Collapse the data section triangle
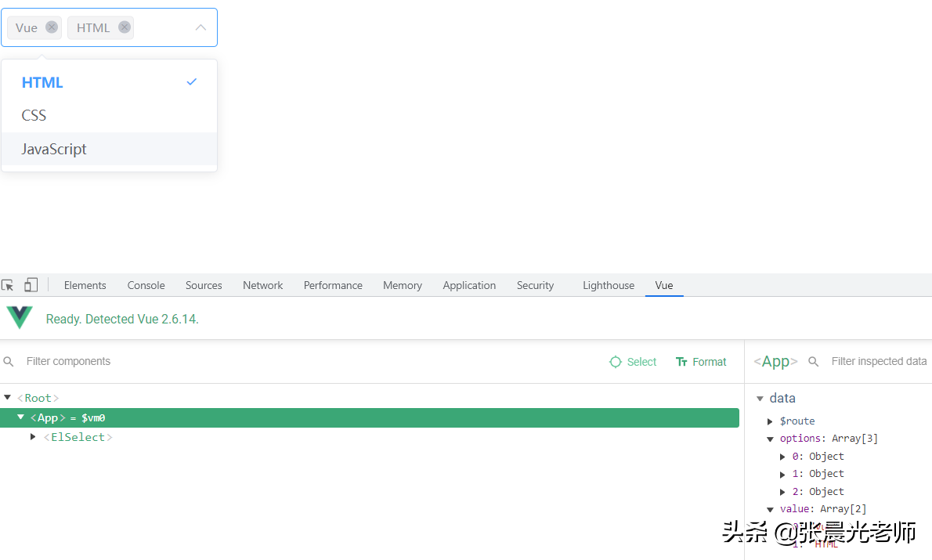 tap(760, 399)
